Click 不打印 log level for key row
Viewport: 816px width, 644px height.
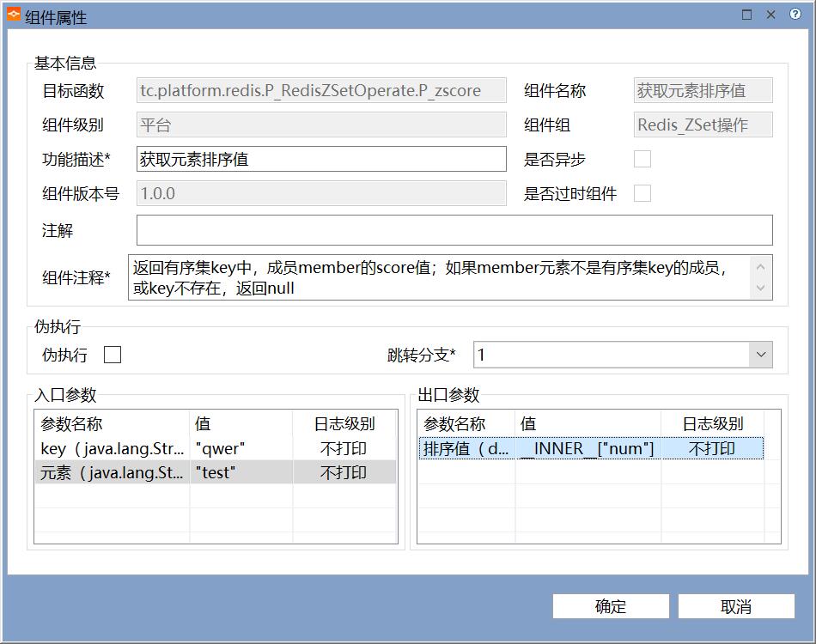(344, 448)
